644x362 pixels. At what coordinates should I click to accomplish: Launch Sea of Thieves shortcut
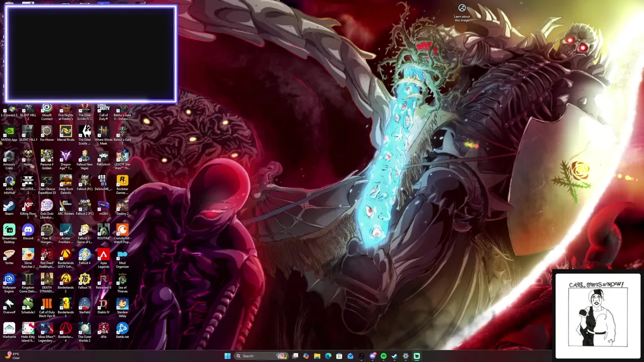122,284
